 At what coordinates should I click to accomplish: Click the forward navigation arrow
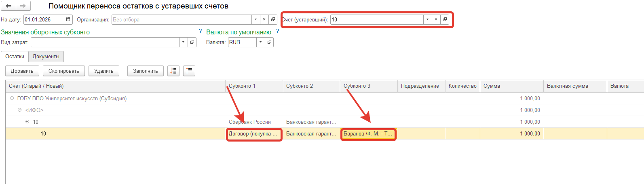[x=23, y=6]
